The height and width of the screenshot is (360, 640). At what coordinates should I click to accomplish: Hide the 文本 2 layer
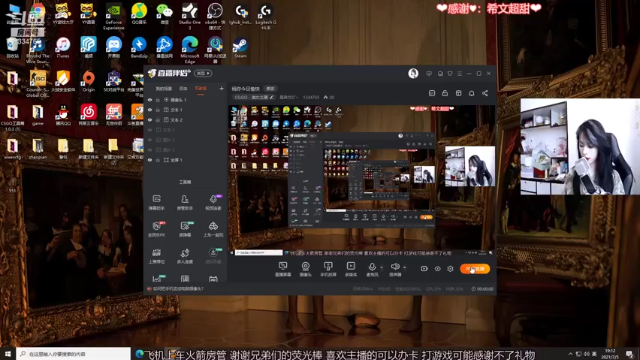150,120
